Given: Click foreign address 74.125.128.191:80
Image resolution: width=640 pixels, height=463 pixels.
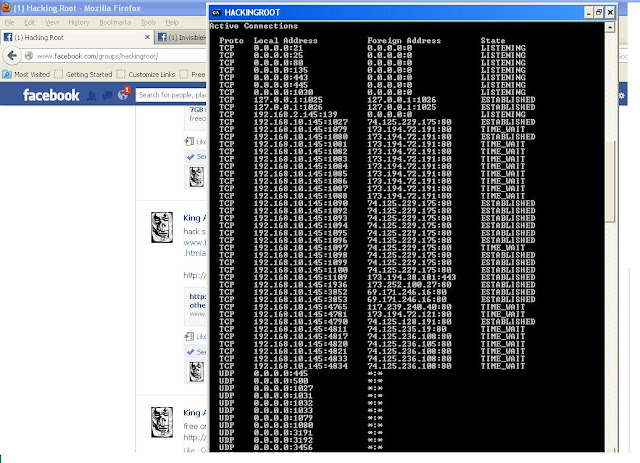Looking at the screenshot, I should [x=409, y=322].
